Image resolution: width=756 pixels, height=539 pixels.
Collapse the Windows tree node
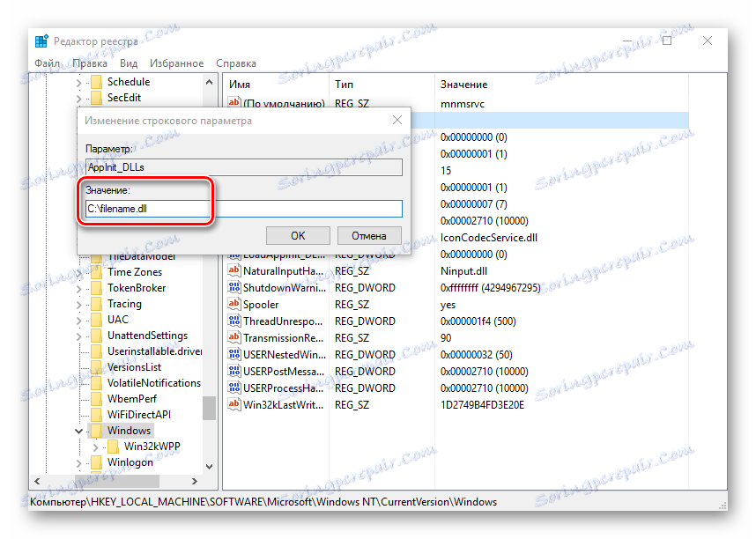point(79,431)
